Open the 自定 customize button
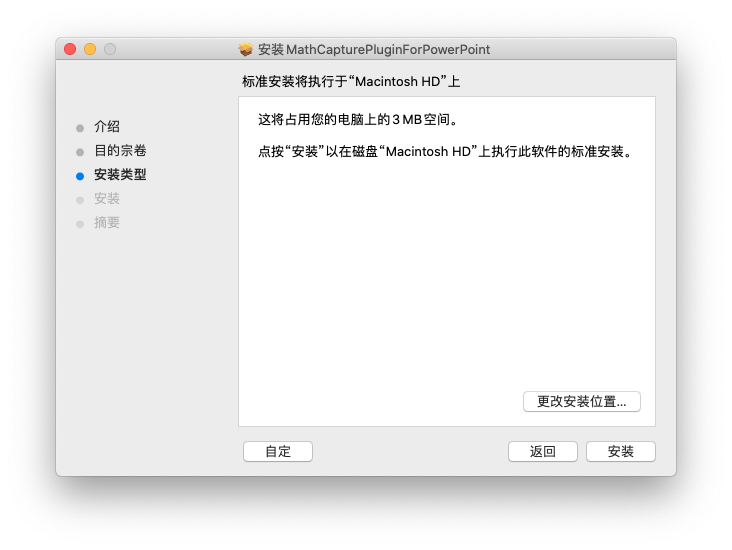 278,451
